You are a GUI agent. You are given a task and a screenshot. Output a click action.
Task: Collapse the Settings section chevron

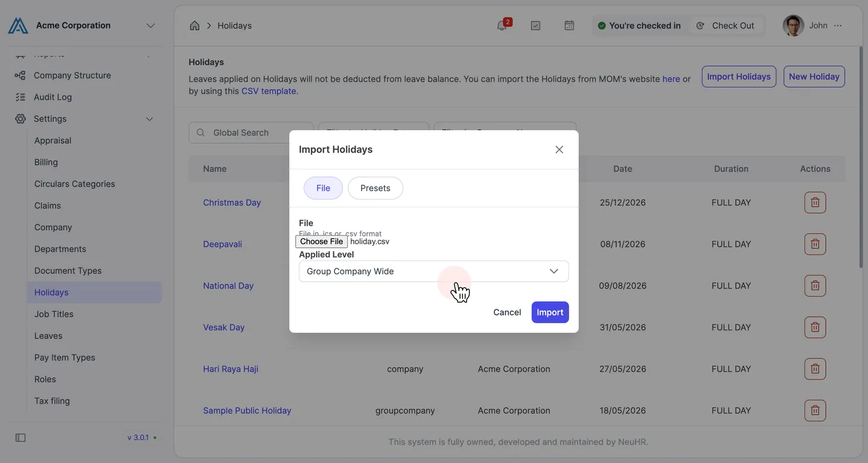tap(149, 119)
